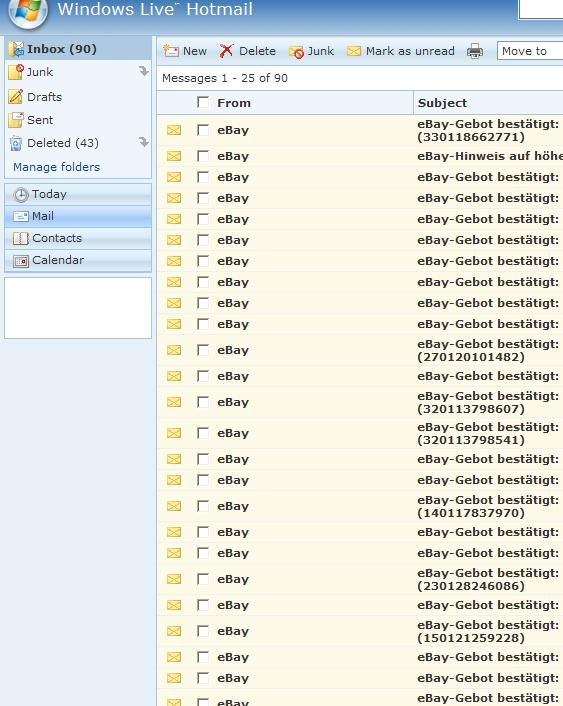Sort messages by the Subject column header
The image size is (563, 706).
[x=442, y=103]
